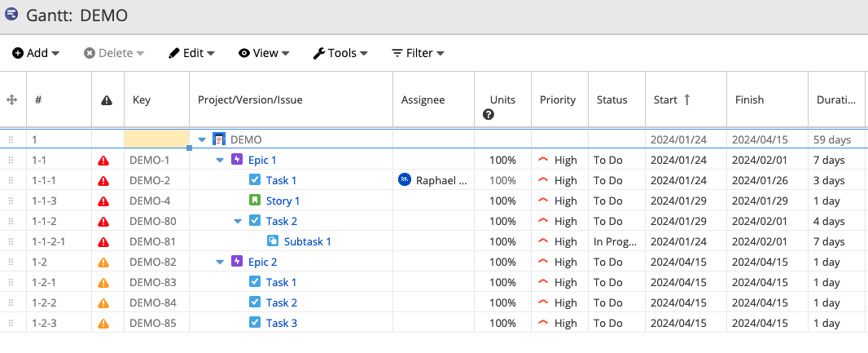Click the orange warning icon for DEMO-82
This screenshot has width=868, height=353.
[103, 263]
